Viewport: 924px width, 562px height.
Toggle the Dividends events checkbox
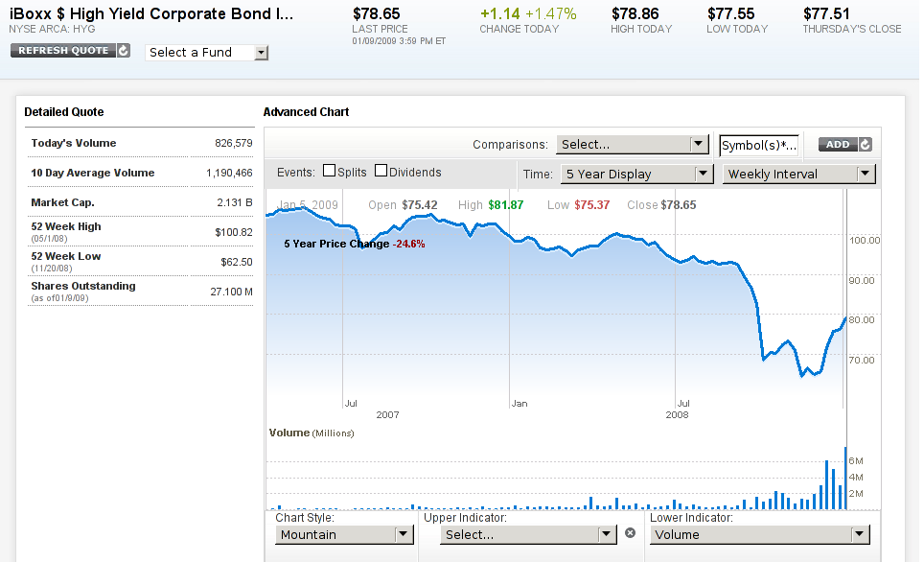(x=381, y=172)
